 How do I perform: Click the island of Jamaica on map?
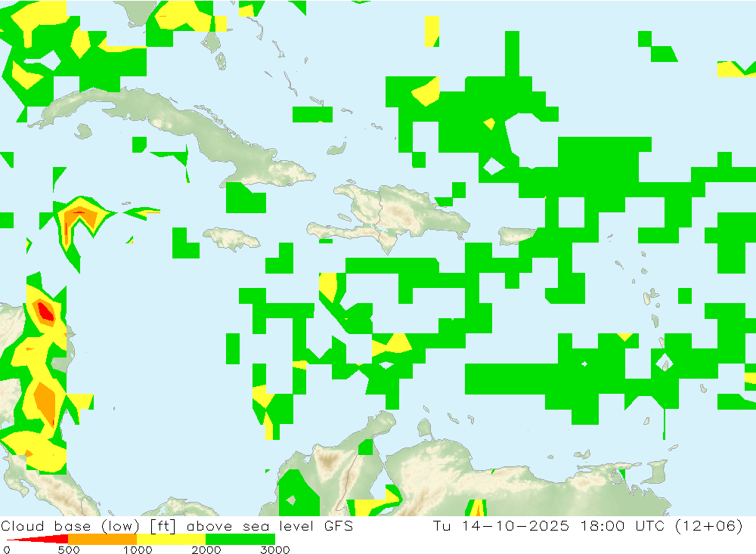(231, 239)
